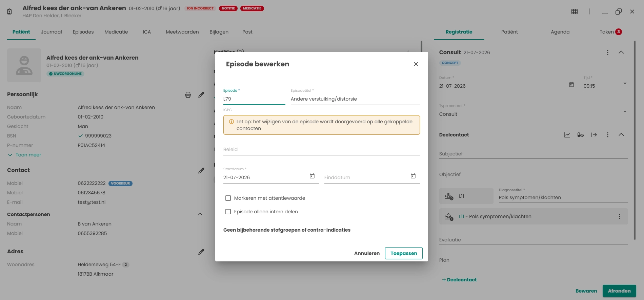Screen dimensions: 644x300
Task: Open options for L11 - Pols symptomen/klachten row
Action: pos(620,216)
